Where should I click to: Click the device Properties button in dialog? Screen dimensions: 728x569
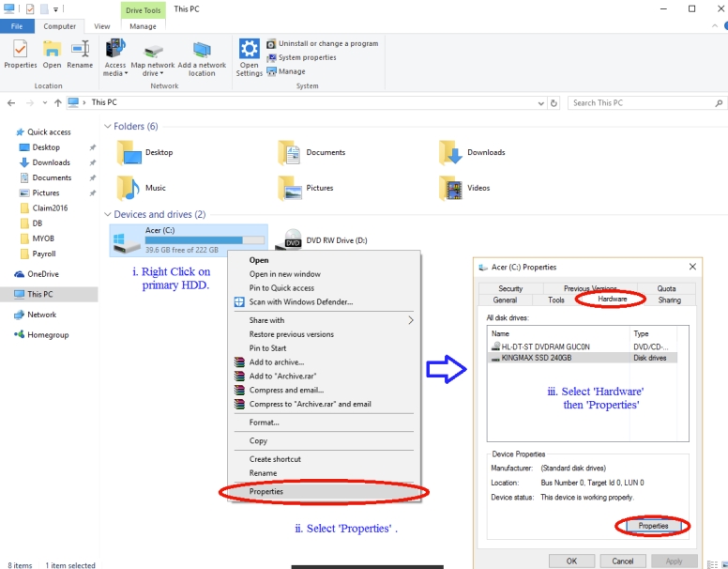tap(653, 526)
